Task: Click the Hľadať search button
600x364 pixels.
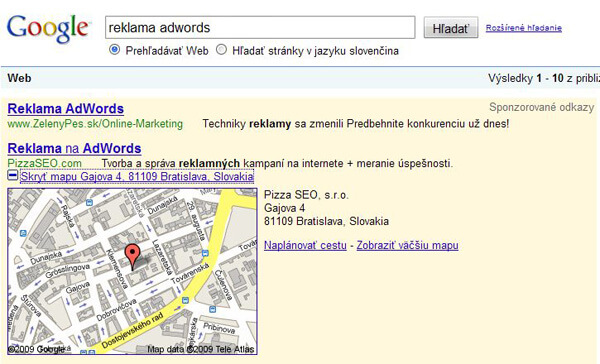Action: [x=451, y=28]
